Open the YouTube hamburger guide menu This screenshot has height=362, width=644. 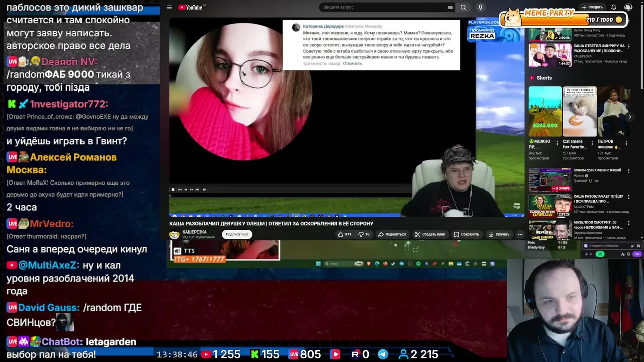[169, 7]
